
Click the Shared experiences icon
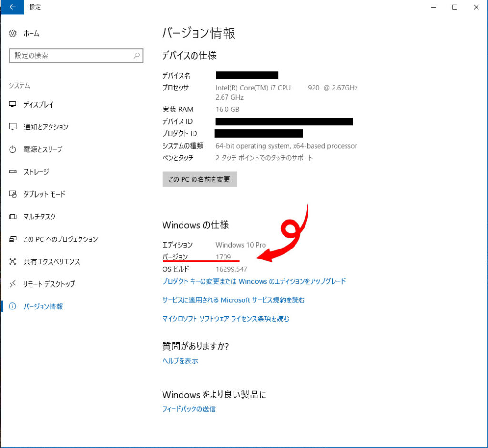point(12,261)
